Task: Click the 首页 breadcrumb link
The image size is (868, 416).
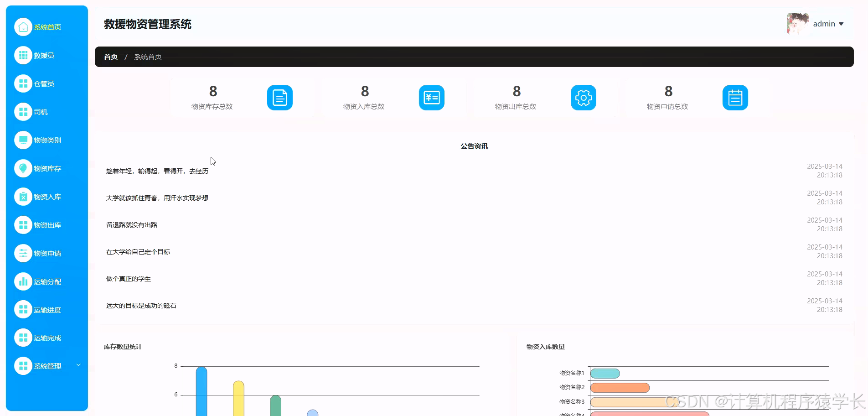Action: tap(111, 57)
